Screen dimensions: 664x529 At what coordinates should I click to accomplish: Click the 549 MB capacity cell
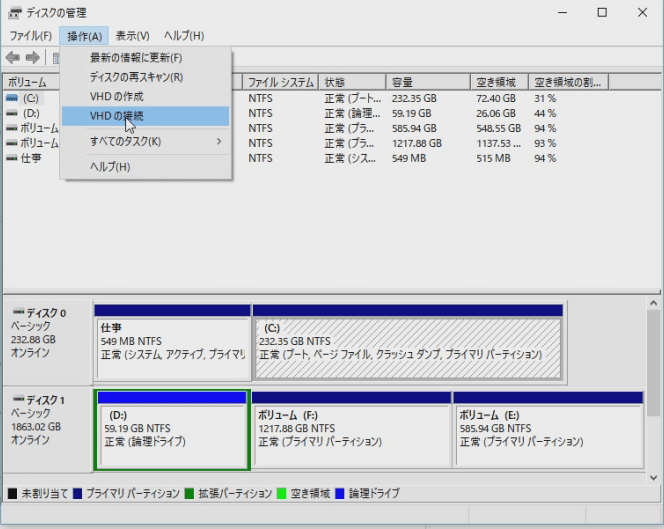tap(409, 158)
